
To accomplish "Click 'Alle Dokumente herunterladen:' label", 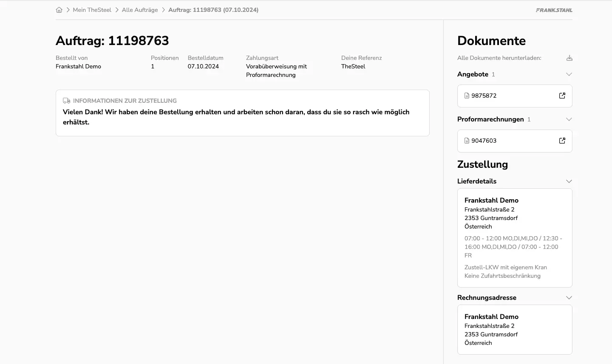I will tap(499, 58).
